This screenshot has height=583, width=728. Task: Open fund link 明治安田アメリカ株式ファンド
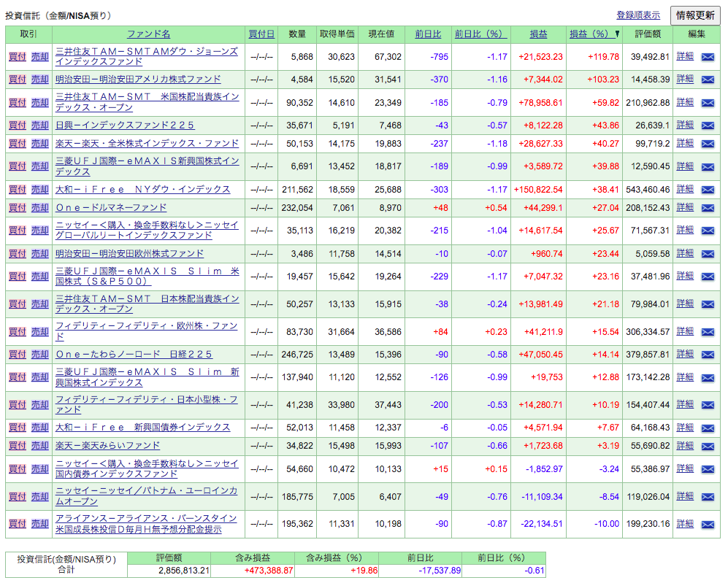pyautogui.click(x=138, y=80)
